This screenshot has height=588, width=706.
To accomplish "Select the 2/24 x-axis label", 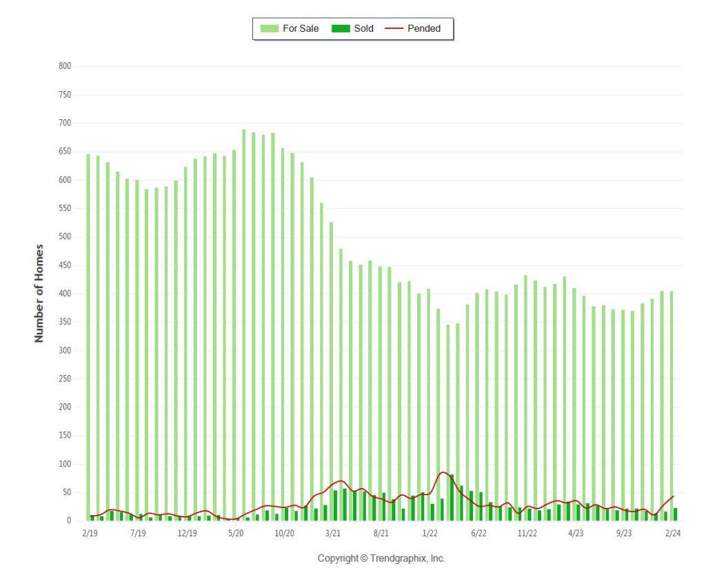I will 673,533.
